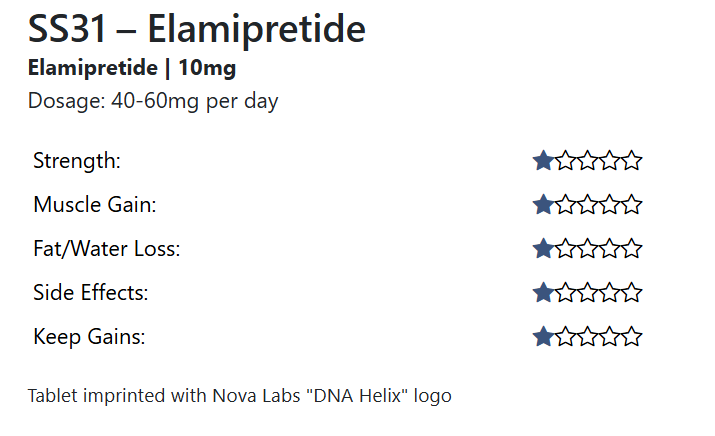Select second star in Strength row
Screen dimensions: 715x436
566,160
